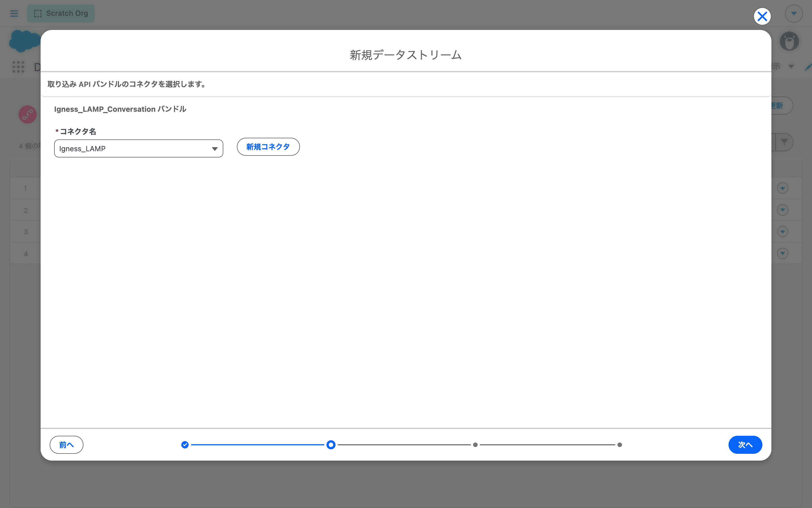
Task: Click the filter icon in background list
Action: [784, 142]
